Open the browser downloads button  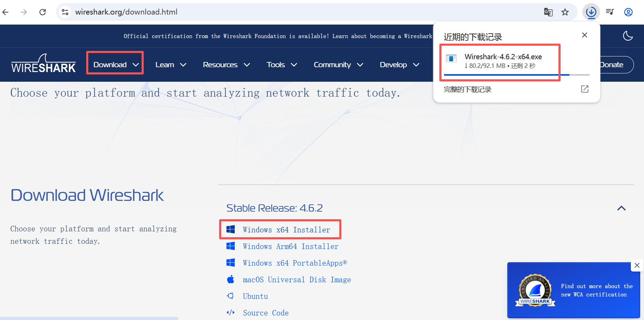(x=591, y=12)
